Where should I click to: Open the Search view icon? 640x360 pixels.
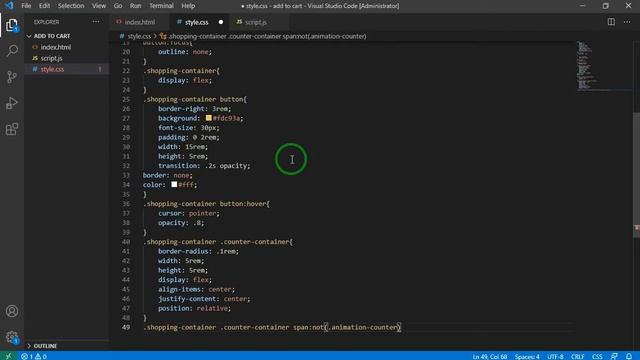12,51
